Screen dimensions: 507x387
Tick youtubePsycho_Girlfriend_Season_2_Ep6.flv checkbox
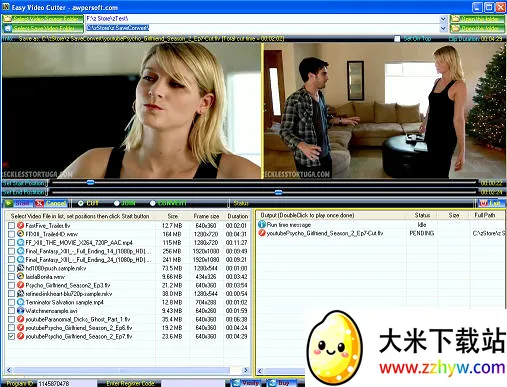(11, 328)
